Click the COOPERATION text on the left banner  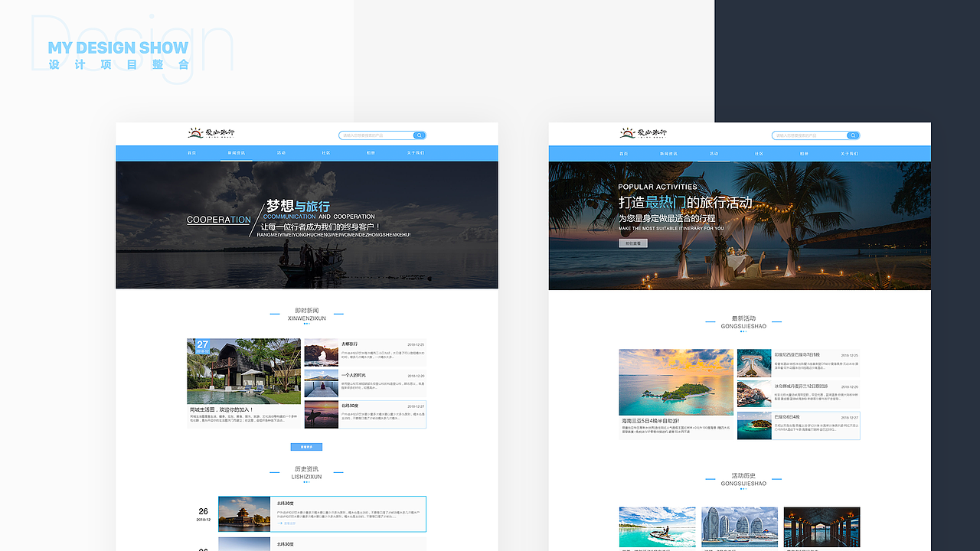(219, 220)
